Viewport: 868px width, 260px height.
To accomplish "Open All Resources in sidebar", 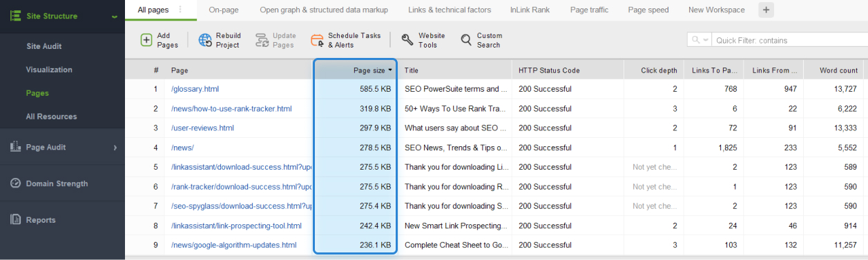I will pos(51,117).
